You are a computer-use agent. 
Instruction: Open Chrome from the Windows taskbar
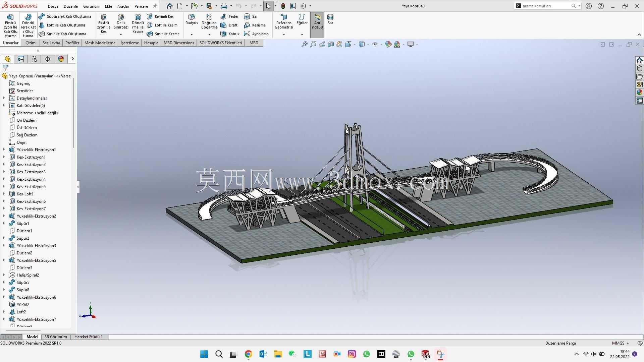pyautogui.click(x=248, y=354)
